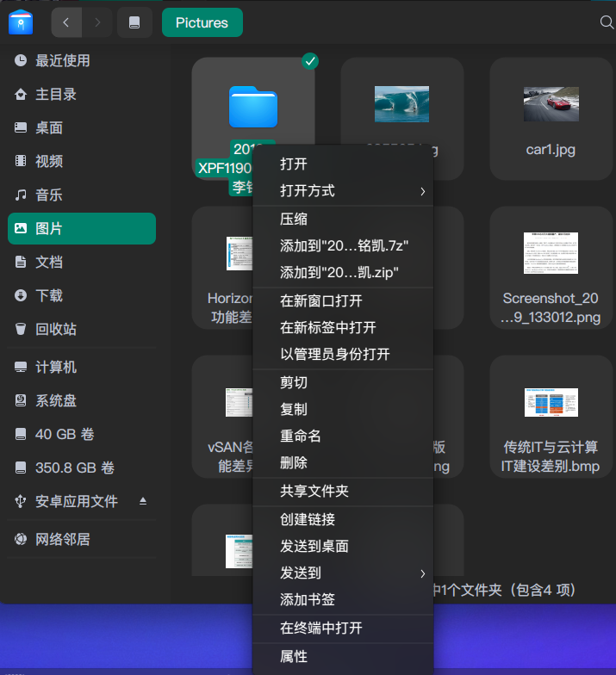Click the download icon for 下载
616x675 pixels.
(21, 296)
